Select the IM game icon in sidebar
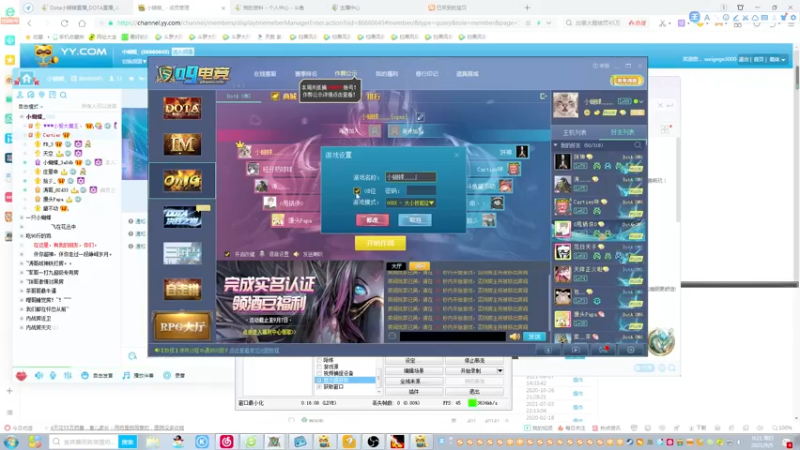Screen dimensions: 800x450 tap(182, 144)
